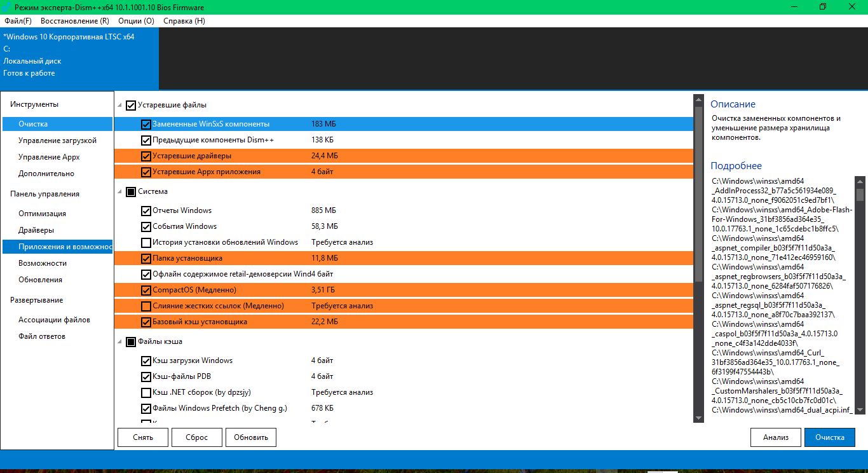
Task: Uncheck Папка установщика checkbox
Action: 146,258
